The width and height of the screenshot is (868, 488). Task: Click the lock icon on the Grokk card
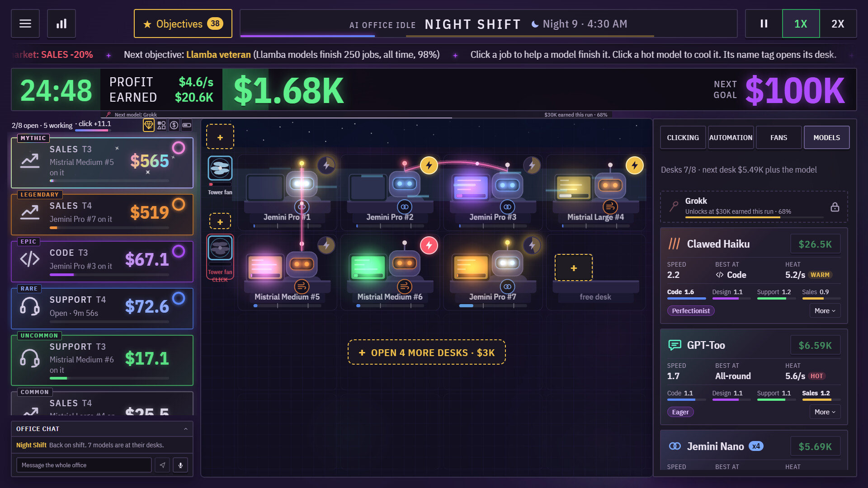coord(835,207)
